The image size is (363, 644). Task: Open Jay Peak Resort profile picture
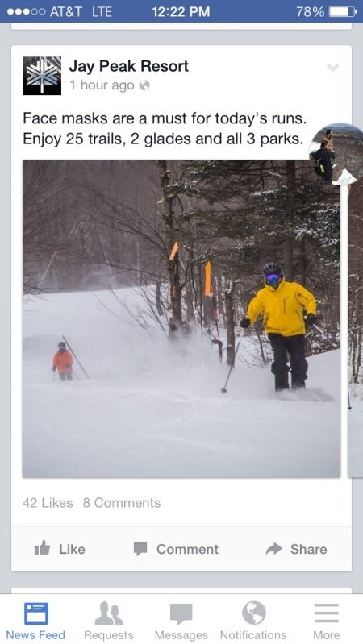point(42,76)
